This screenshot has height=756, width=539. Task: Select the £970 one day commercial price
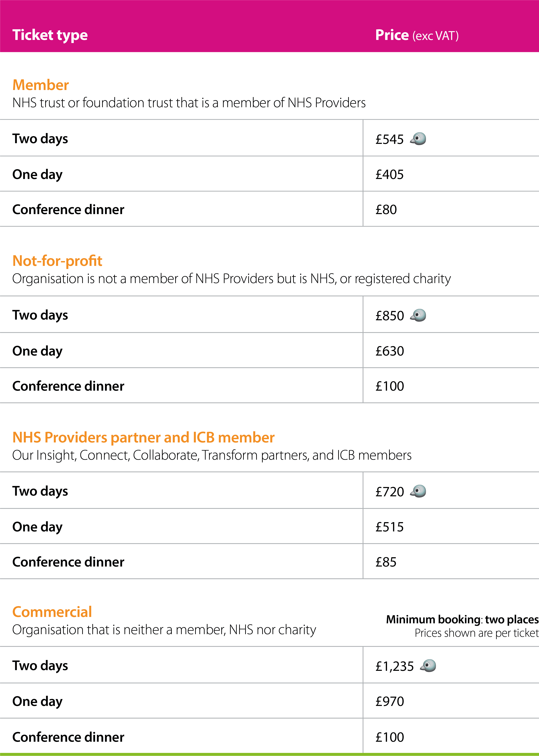click(x=390, y=701)
